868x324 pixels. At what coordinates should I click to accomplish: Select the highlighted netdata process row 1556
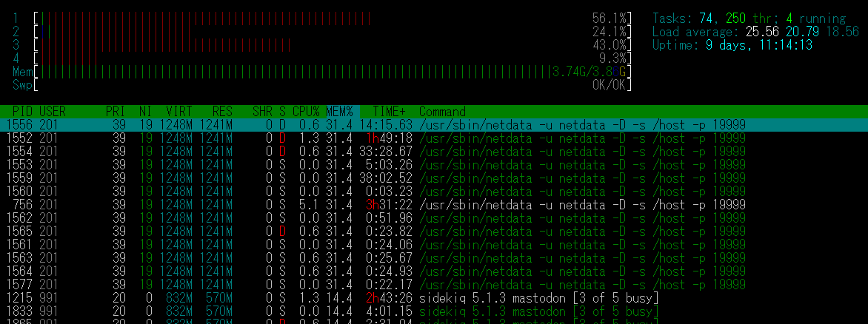370,124
